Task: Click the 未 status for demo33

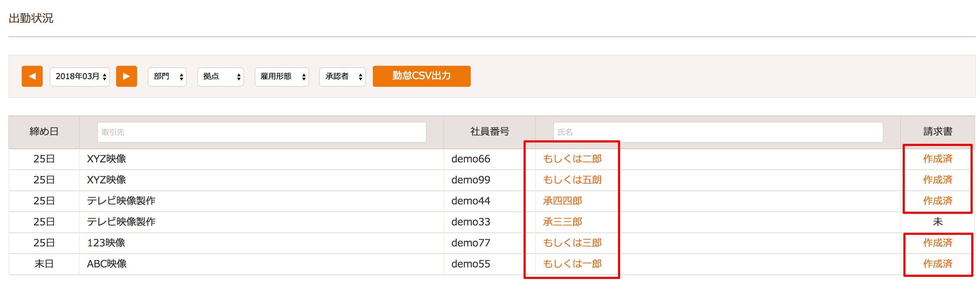Action: 937,222
